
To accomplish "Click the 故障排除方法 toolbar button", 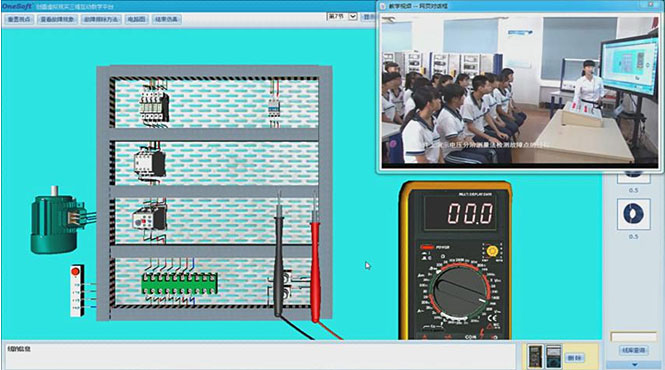I will point(101,19).
